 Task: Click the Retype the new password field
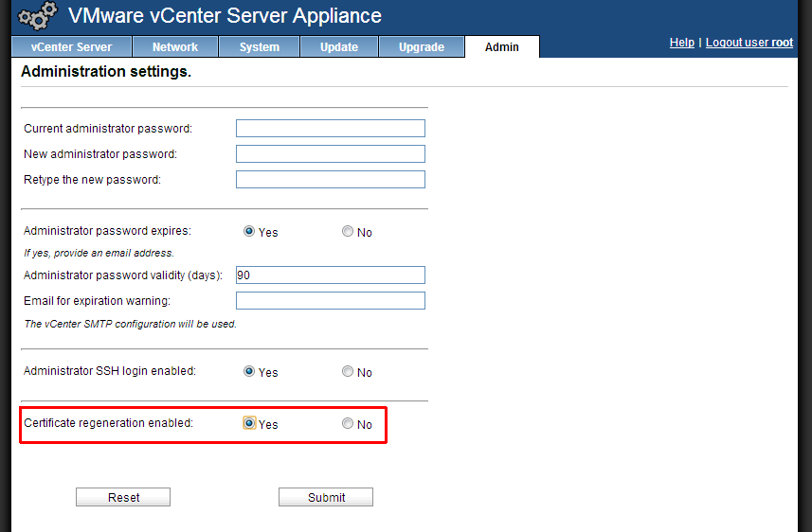(331, 180)
